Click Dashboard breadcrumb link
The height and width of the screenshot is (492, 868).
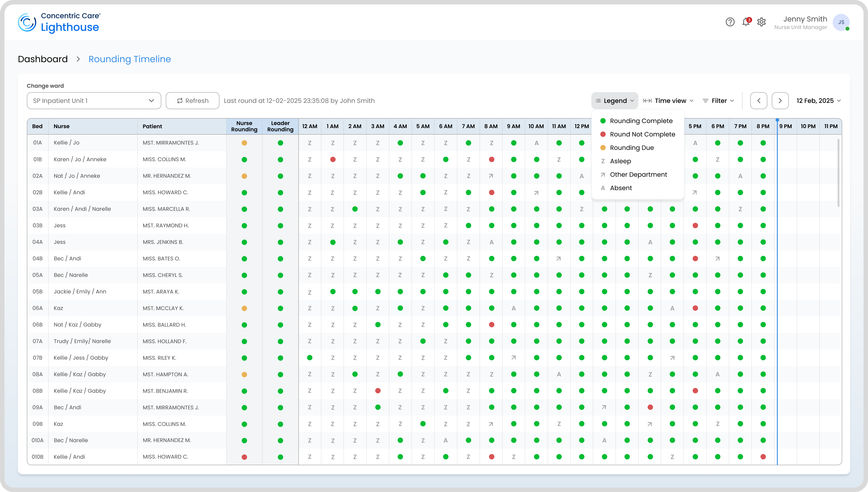click(x=43, y=59)
